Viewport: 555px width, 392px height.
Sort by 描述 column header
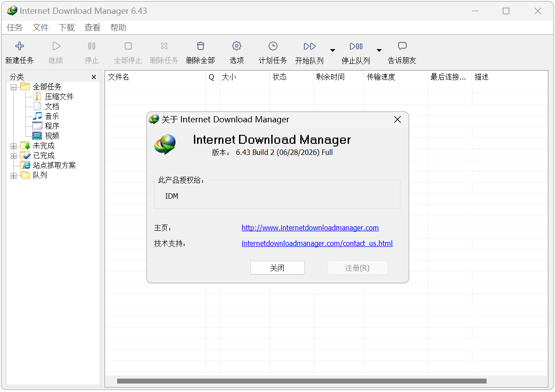[510, 77]
